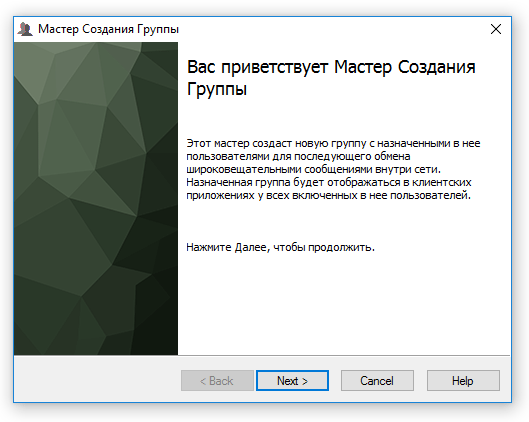Viewport: 529px width, 422px height.
Task: Click the word 'Группы' in the large heading
Action: pos(217,89)
